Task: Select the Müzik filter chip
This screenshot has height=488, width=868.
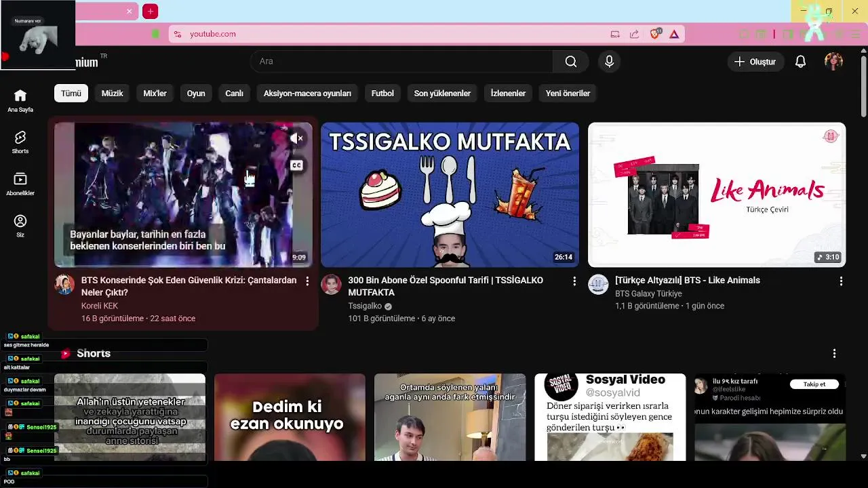Action: coord(112,94)
